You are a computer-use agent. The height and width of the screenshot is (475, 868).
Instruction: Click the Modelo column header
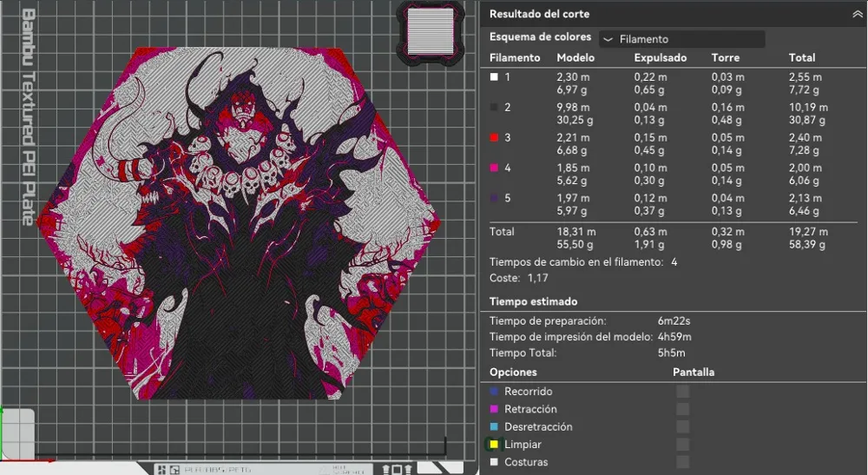pos(575,57)
